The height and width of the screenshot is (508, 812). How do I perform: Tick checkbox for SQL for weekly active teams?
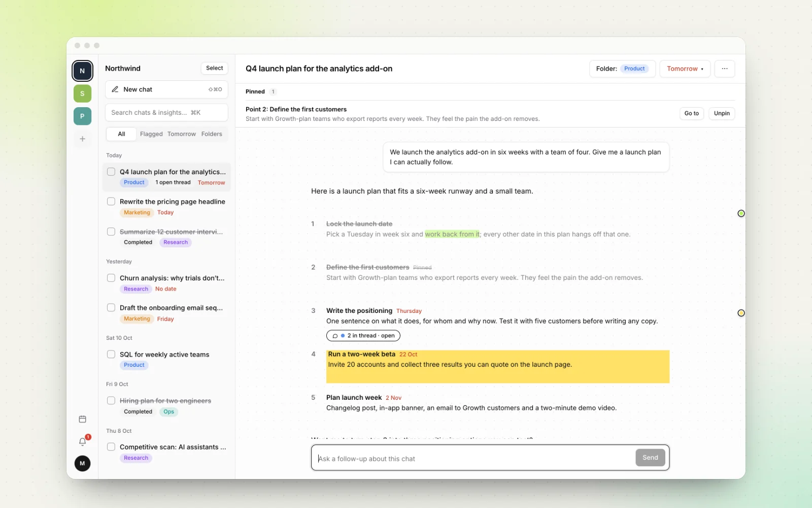pyautogui.click(x=111, y=355)
